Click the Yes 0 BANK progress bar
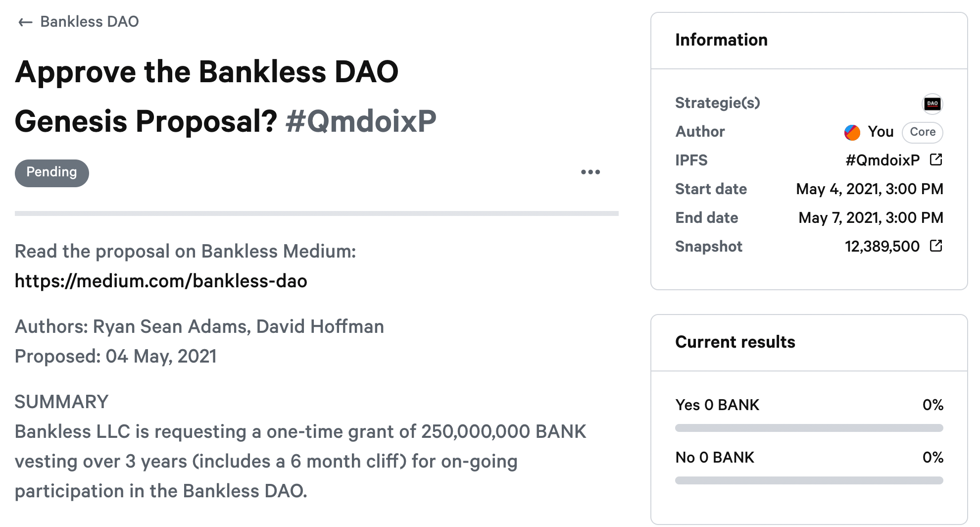Viewport: 980px width, 527px height. coord(809,428)
